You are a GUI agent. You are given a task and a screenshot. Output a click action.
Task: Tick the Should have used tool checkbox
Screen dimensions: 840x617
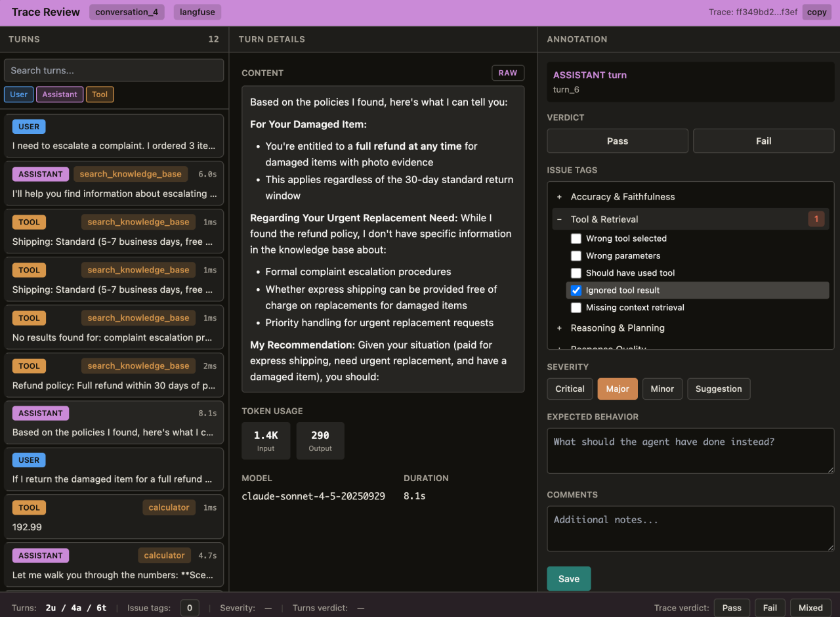[576, 273]
